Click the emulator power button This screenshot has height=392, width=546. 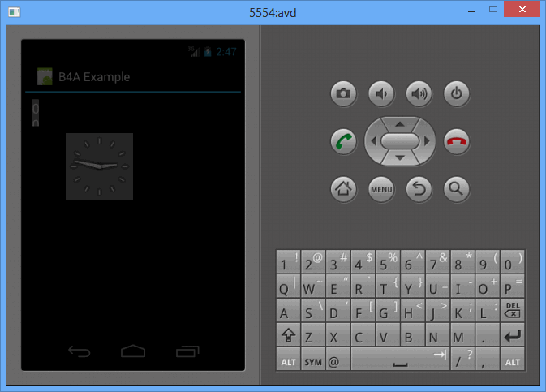[x=457, y=93]
